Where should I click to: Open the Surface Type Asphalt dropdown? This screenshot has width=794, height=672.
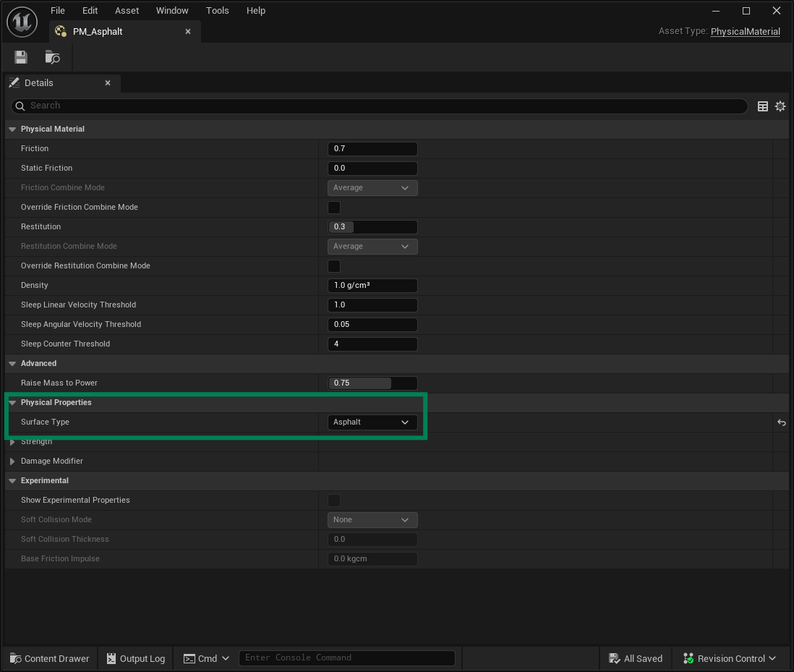coord(372,422)
